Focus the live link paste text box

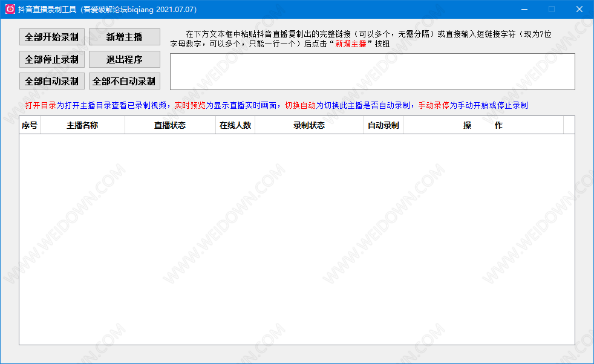[373, 71]
